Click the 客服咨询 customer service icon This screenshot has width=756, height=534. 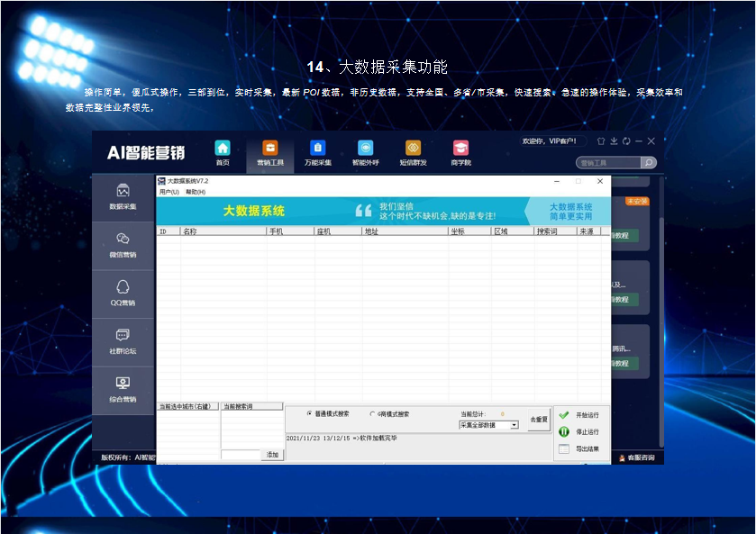[622, 457]
